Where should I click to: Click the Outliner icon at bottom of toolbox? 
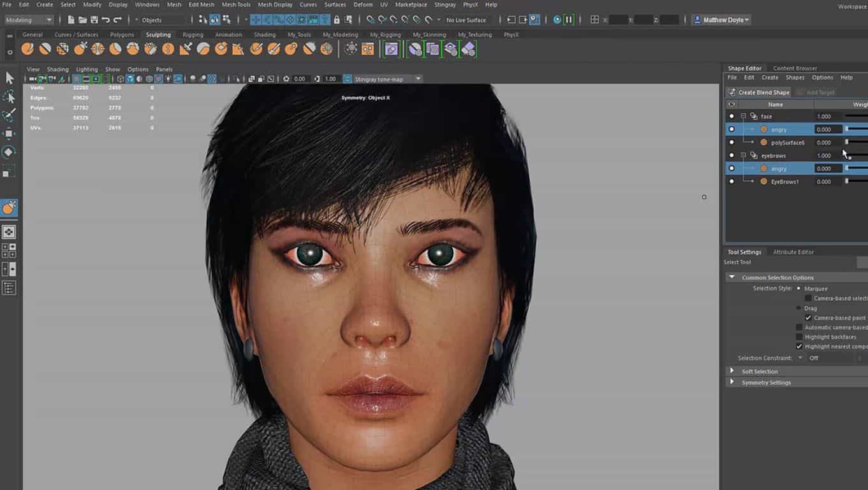click(x=9, y=288)
